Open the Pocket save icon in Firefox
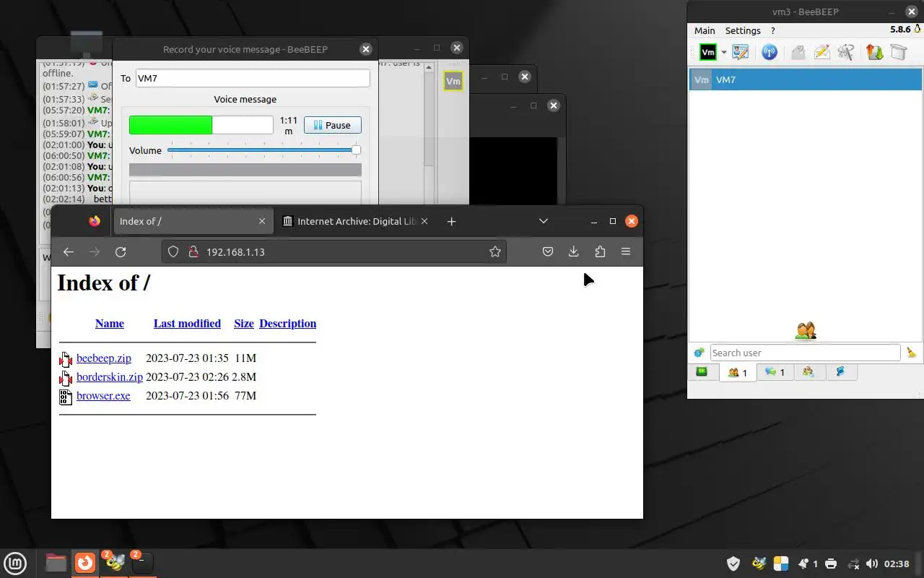The image size is (924, 578). tap(548, 251)
